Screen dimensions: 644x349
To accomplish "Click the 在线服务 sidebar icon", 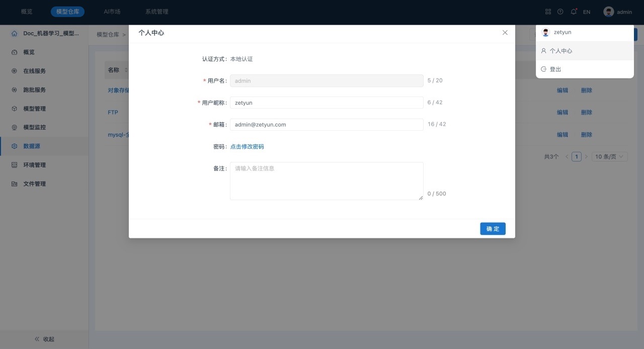I will click(14, 71).
